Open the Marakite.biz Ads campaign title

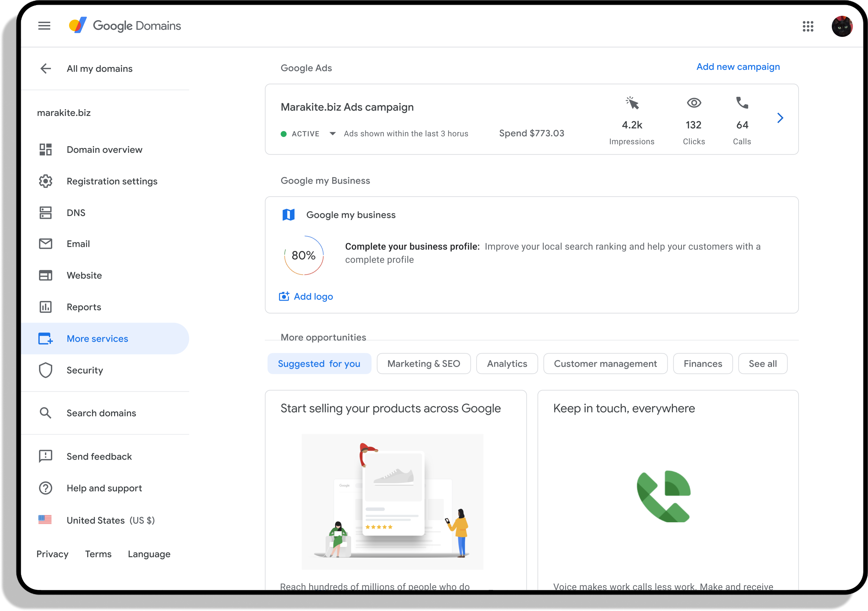coord(347,107)
